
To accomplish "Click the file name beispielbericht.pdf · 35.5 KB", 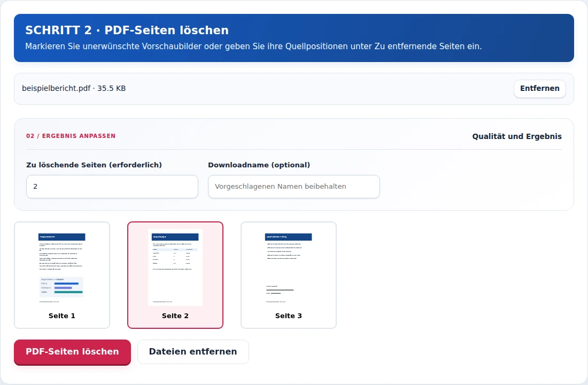I will 74,89.
